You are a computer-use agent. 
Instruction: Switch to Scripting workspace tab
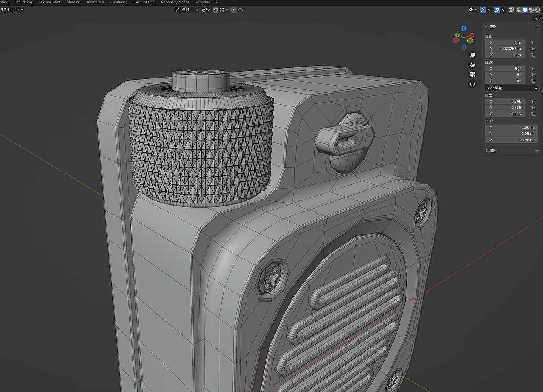[203, 3]
